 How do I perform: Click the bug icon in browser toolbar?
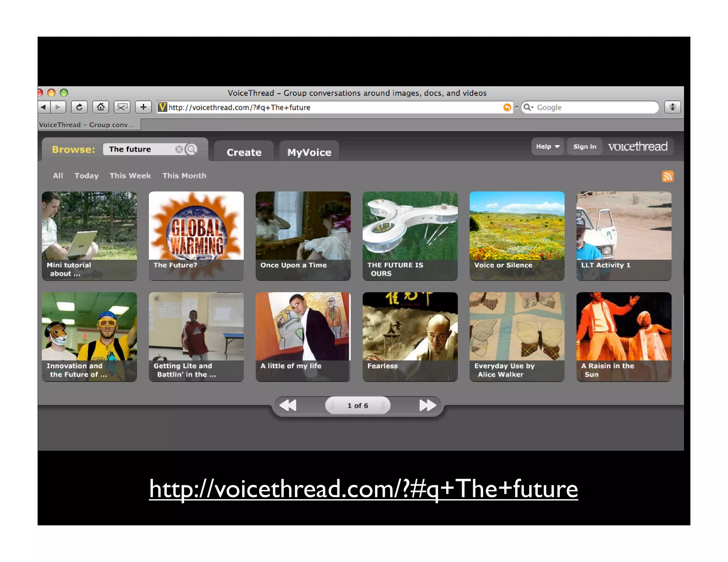[x=672, y=107]
